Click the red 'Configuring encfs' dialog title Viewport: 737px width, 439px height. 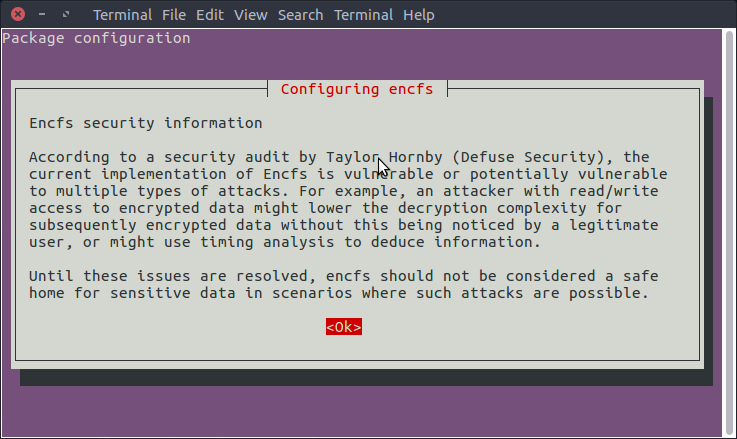coord(357,89)
